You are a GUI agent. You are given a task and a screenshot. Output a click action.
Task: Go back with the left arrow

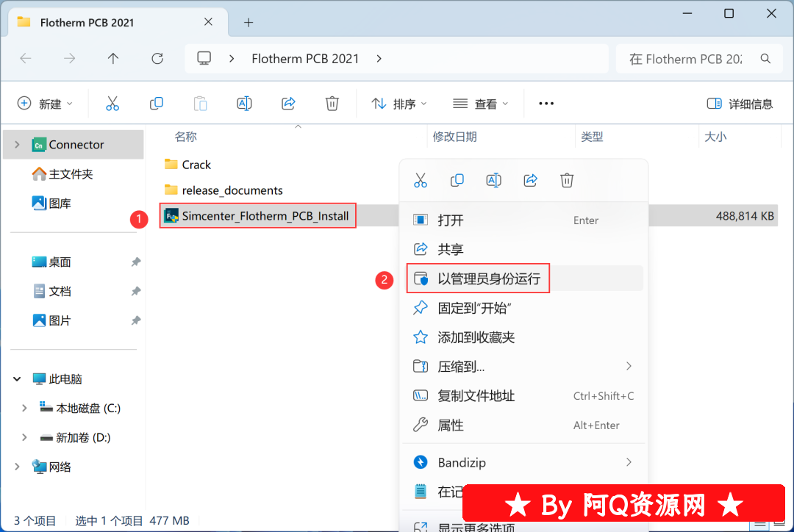[26, 59]
